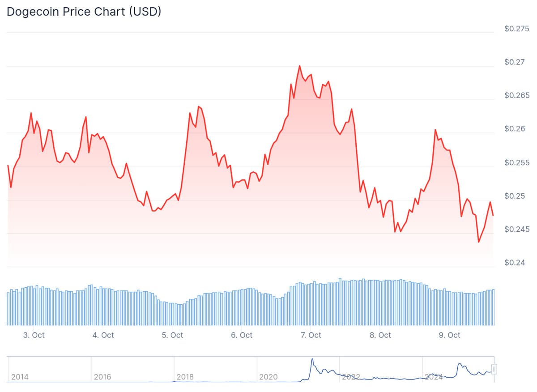Pick the 8. Oct date label
This screenshot has width=537, height=392.
pyautogui.click(x=380, y=335)
